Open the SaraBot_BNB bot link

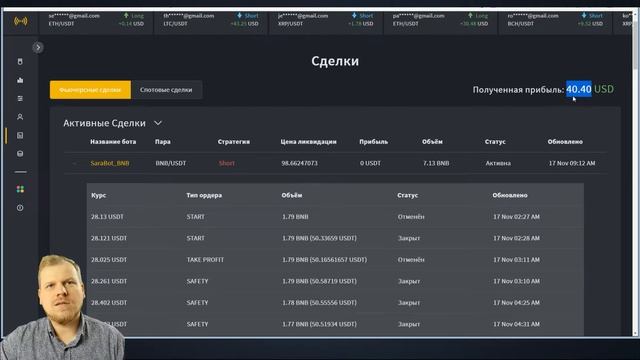(x=110, y=163)
